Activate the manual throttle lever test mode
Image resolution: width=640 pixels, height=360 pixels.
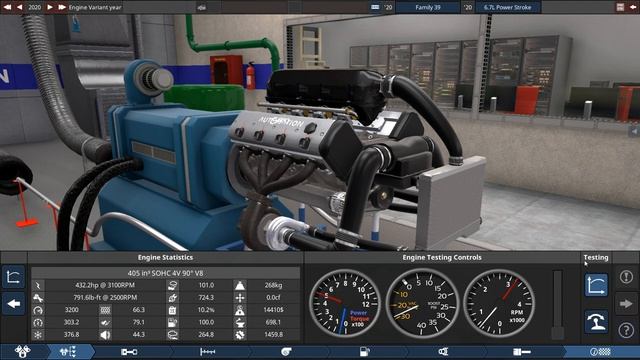(596, 322)
